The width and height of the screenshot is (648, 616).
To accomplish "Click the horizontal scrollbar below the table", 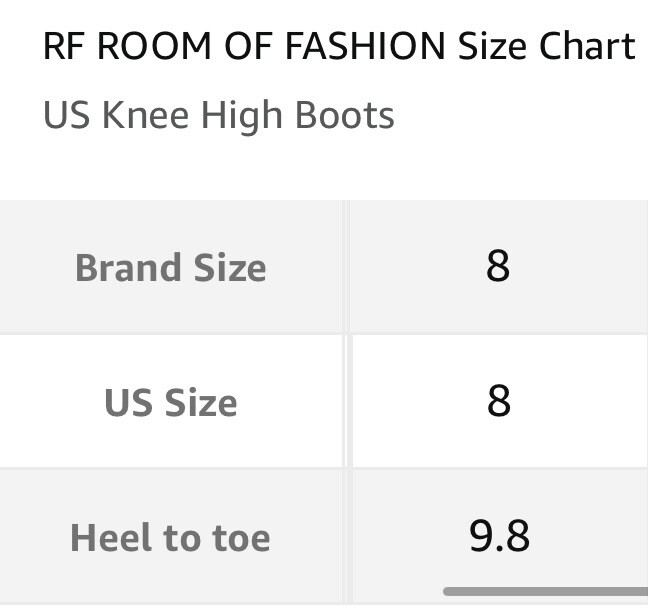I will click(545, 592).
